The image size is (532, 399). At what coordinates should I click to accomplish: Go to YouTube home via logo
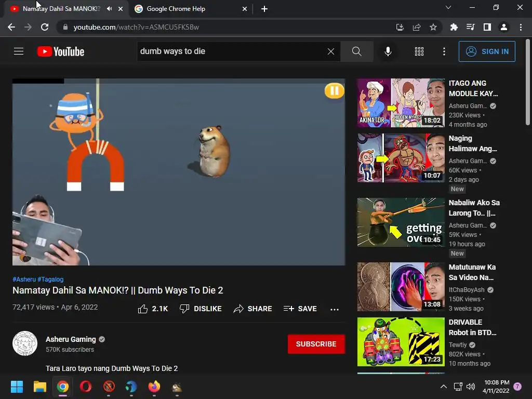click(x=61, y=51)
